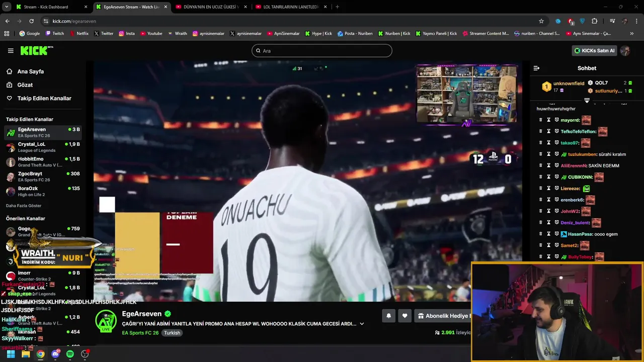Open Google apps grid in bookmarks bar
Screen dimensions: 644x362
[7, 34]
